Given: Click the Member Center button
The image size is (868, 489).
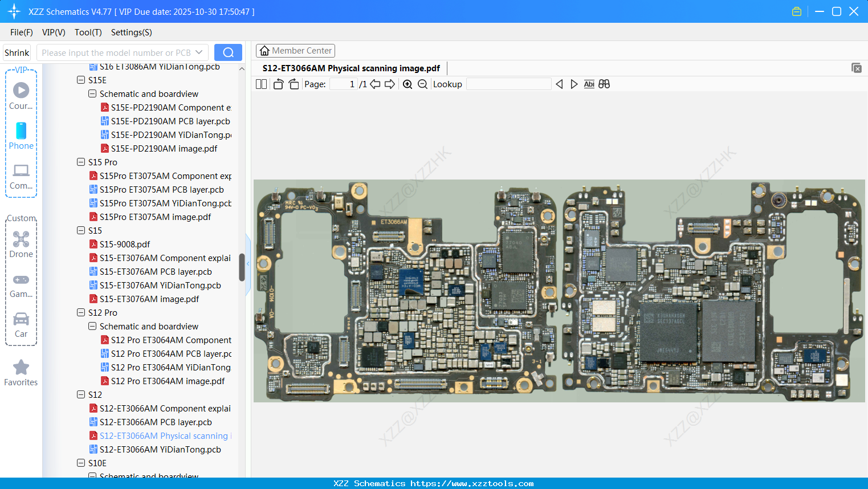Looking at the screenshot, I should (295, 50).
